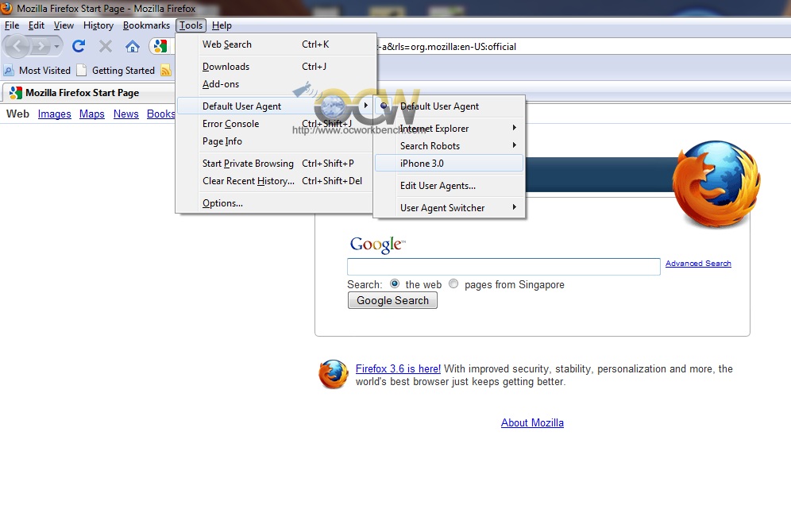Open the Getting Started bookmark

(x=116, y=71)
